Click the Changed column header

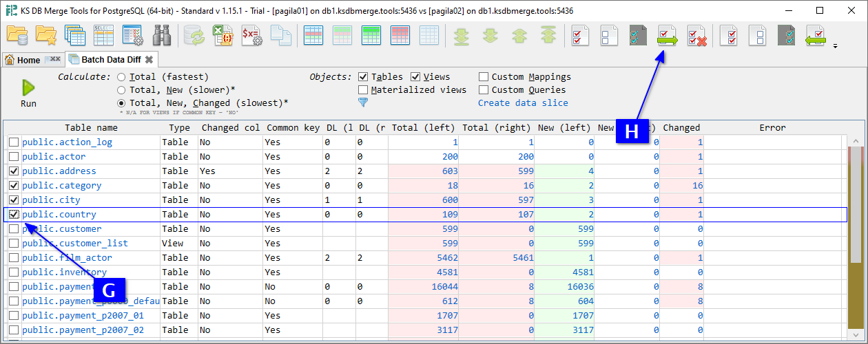(681, 128)
